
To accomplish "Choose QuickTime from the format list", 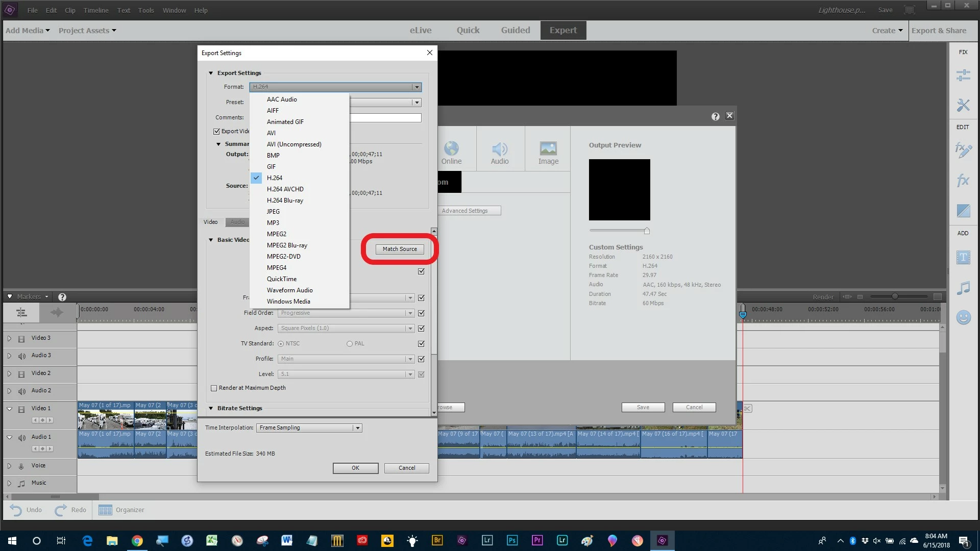I will (x=281, y=279).
